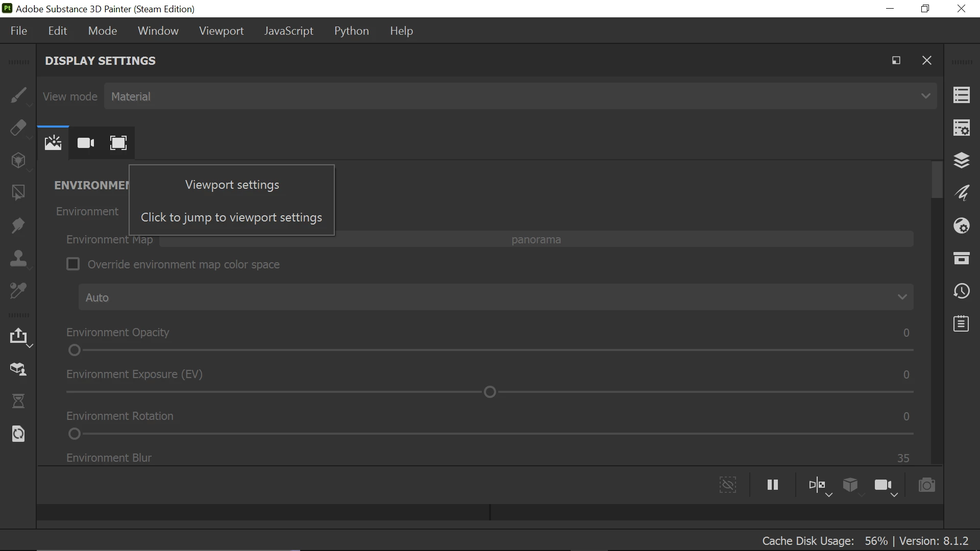Click the panorama environment map button
Viewport: 980px width, 551px height.
click(536, 240)
